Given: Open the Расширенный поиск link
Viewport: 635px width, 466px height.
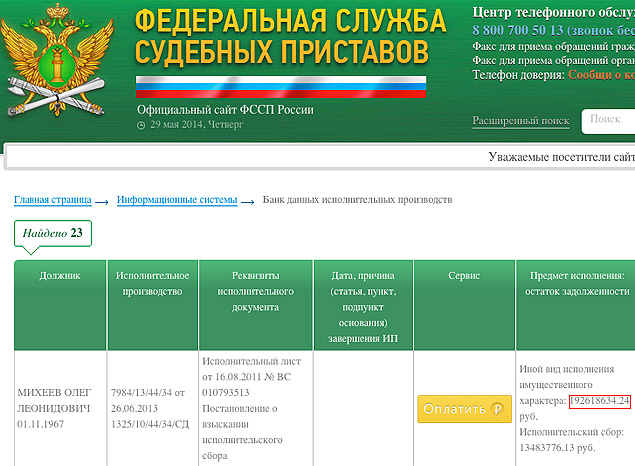Looking at the screenshot, I should (520, 121).
